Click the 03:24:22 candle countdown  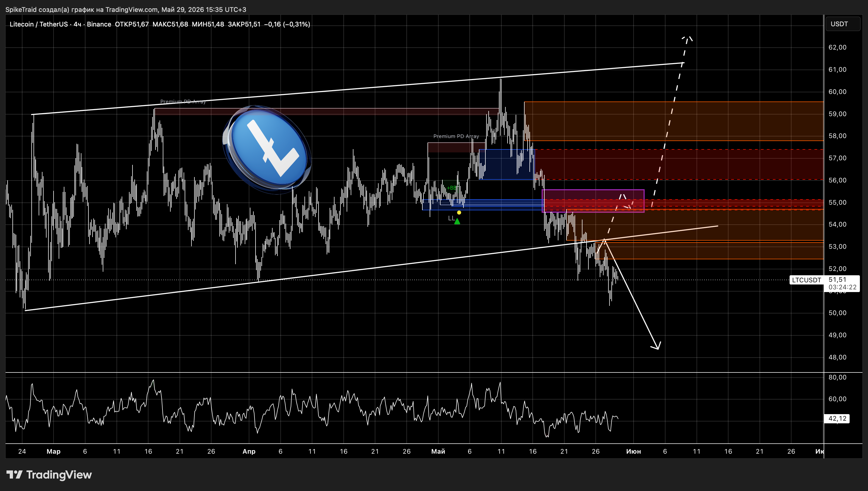pyautogui.click(x=842, y=287)
